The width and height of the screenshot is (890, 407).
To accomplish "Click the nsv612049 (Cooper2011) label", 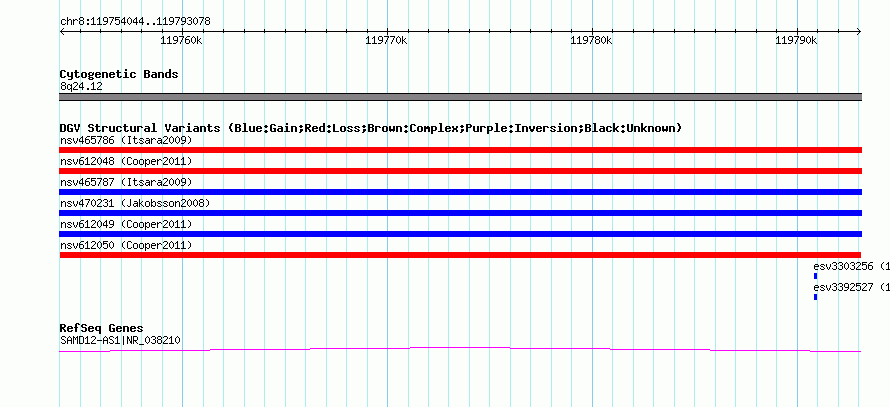I will pos(126,224).
